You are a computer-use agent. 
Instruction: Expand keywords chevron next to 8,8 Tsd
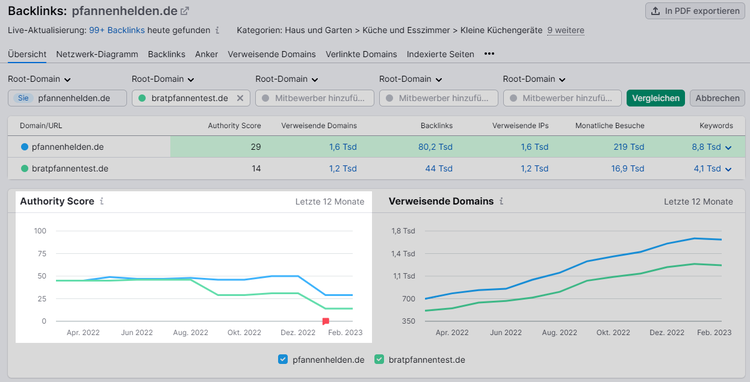click(728, 148)
